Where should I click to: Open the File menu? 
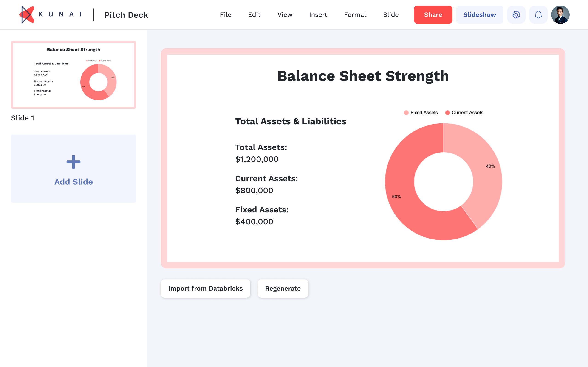pos(226,14)
